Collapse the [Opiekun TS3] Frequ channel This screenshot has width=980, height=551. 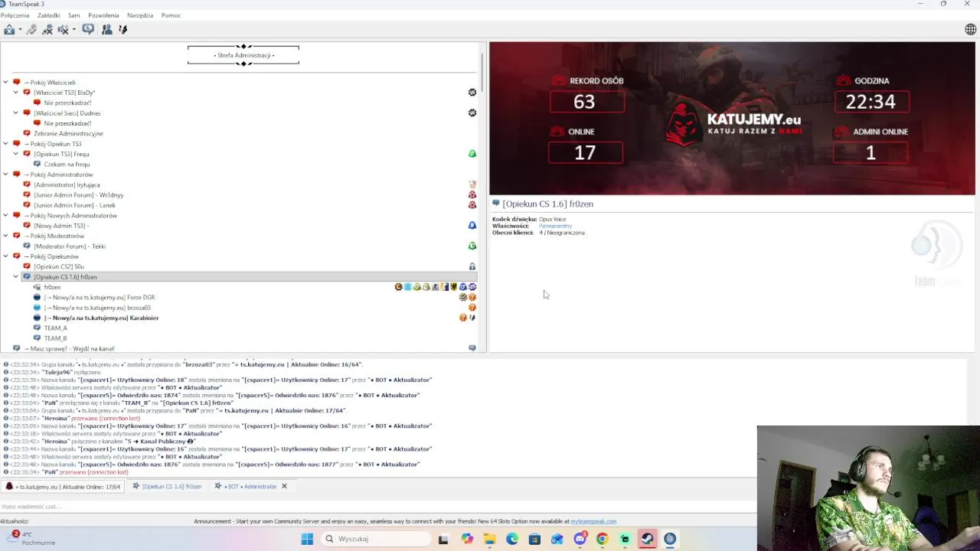15,154
